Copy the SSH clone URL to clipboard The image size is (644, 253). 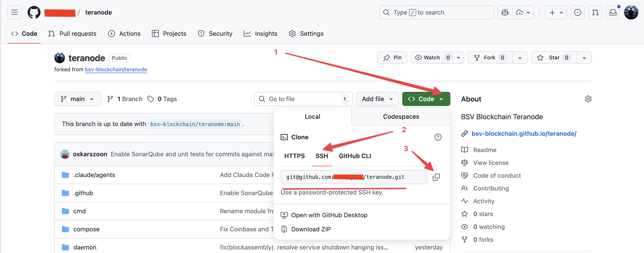pyautogui.click(x=436, y=177)
